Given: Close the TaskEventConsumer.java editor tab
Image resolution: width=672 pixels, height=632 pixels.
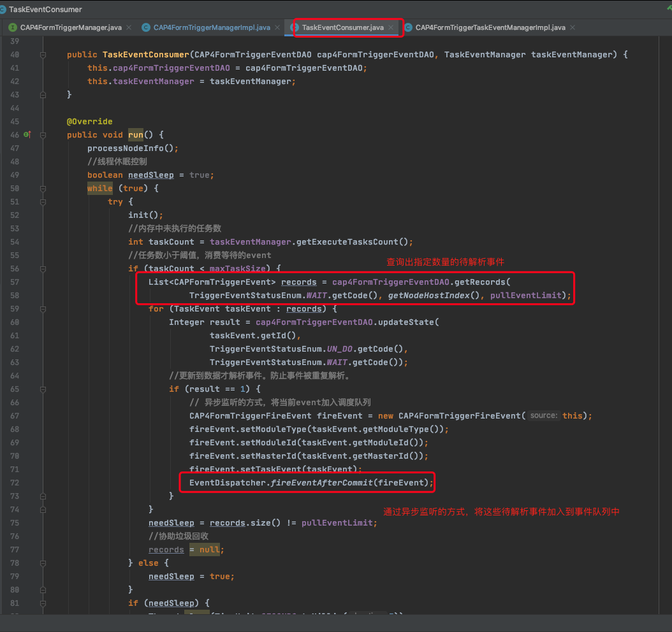Looking at the screenshot, I should tap(391, 27).
